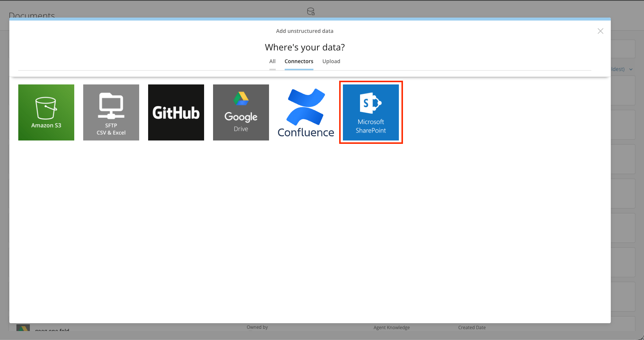Open the Google Drive connector
644x340 pixels.
241,112
